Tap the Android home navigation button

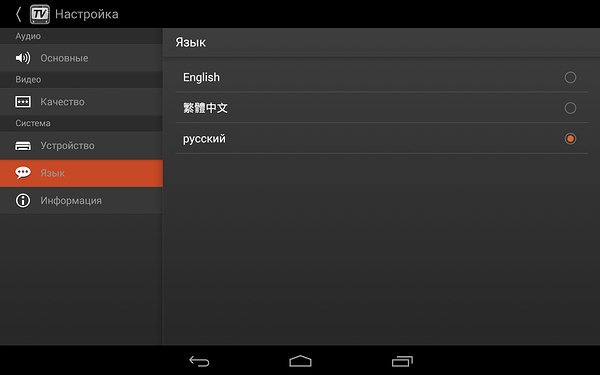coord(300,361)
